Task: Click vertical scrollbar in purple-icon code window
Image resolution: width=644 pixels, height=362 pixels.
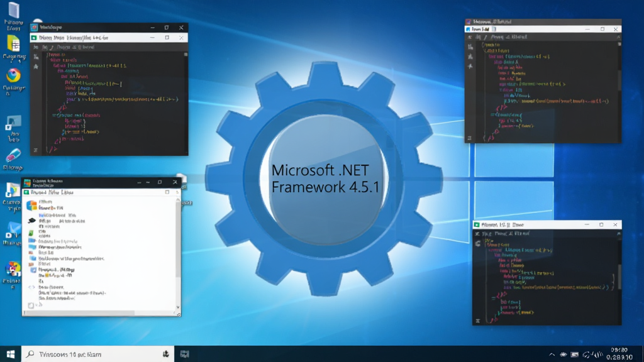Action: [619, 80]
